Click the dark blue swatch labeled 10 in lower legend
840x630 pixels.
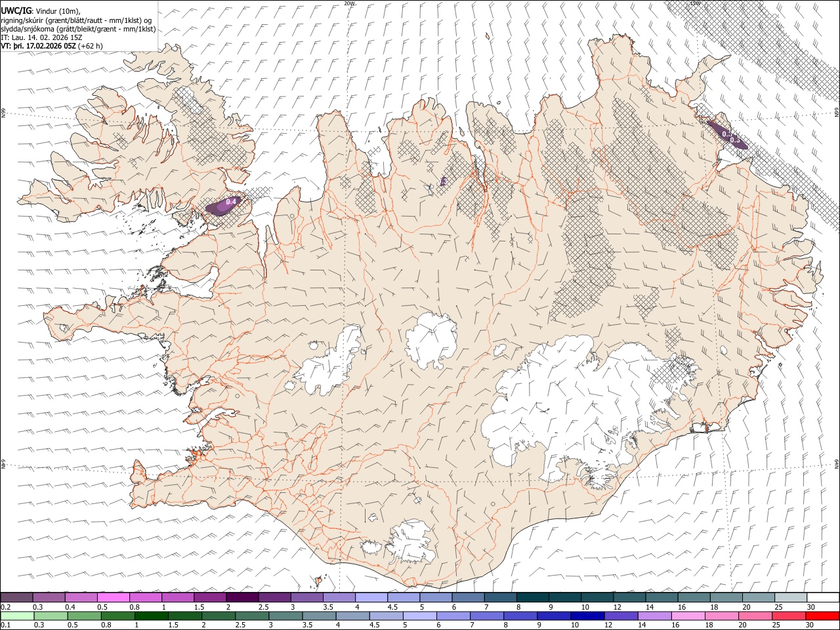587,616
